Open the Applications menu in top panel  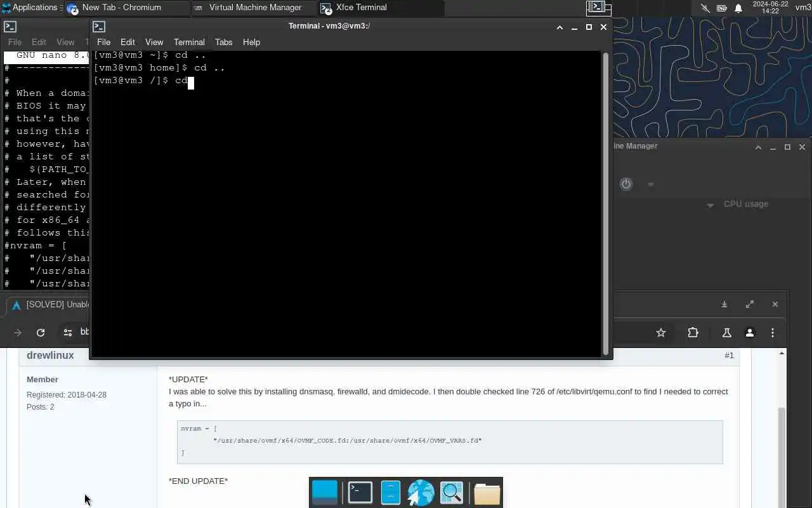coord(30,8)
